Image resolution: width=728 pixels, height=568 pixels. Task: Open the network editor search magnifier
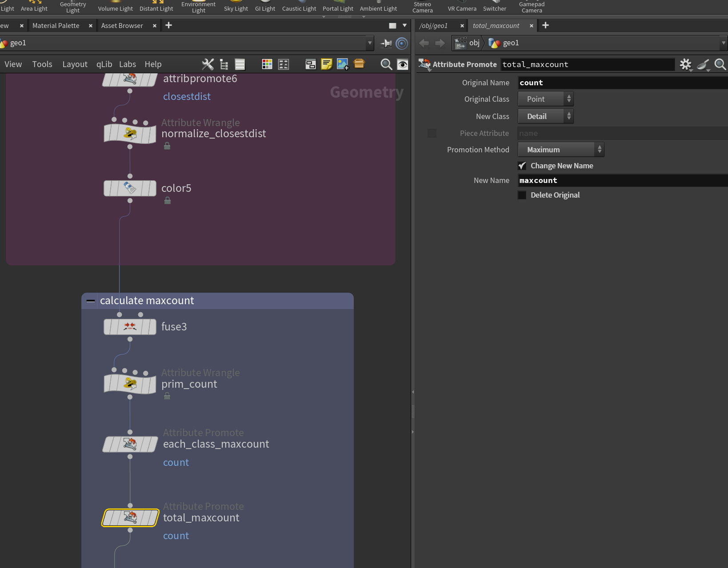tap(386, 64)
